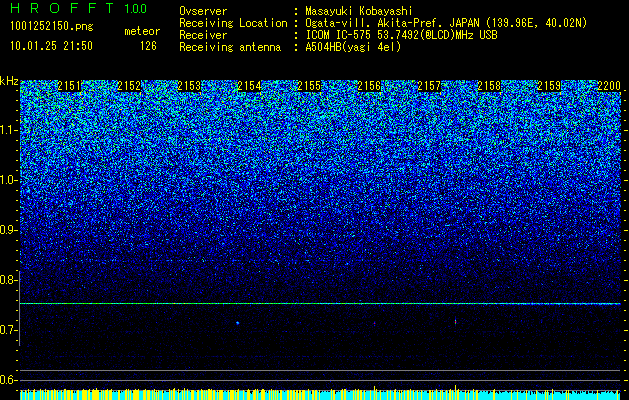
Task: Click the 2154 time marker
Action: coord(249,86)
